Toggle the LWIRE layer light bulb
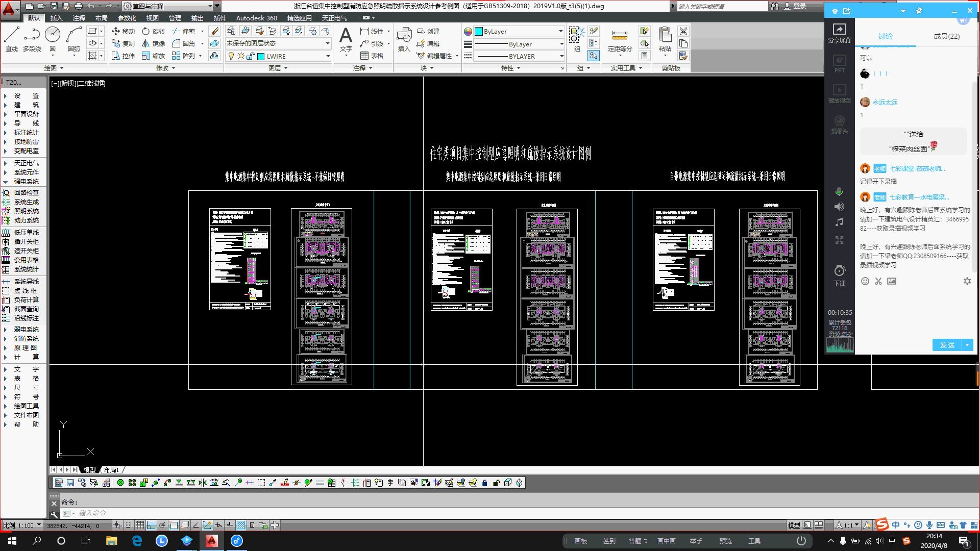This screenshot has height=551, width=980. click(231, 56)
